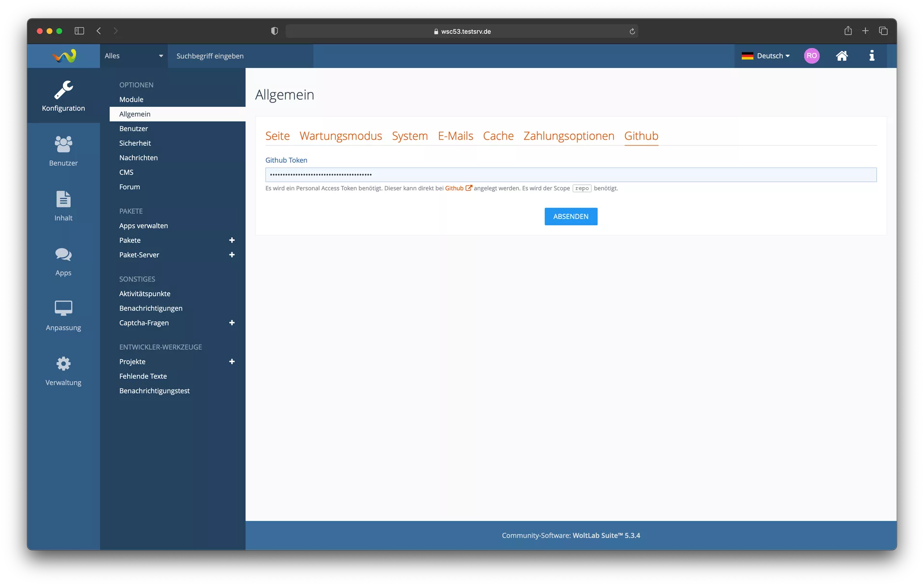Open the Apps chat bubbles section
Screen dimensions: 924x586
point(63,260)
